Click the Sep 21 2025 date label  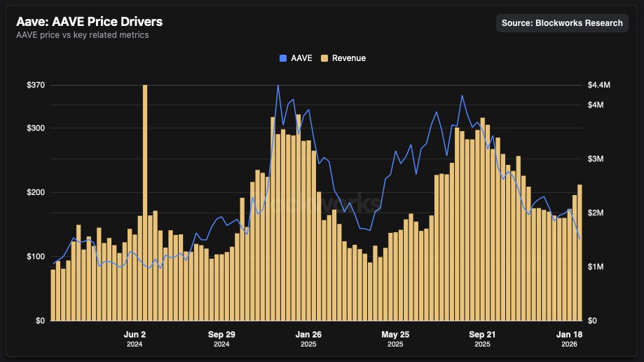482,339
